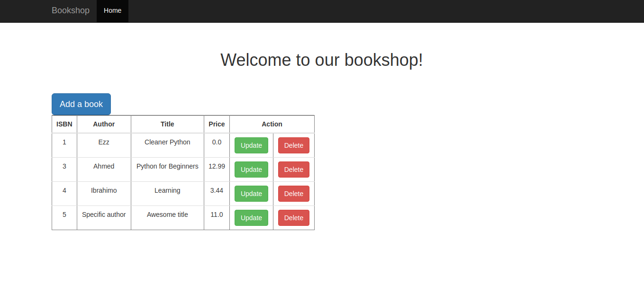Click the Bookshop brand link
The width and height of the screenshot is (644, 286).
(x=70, y=10)
